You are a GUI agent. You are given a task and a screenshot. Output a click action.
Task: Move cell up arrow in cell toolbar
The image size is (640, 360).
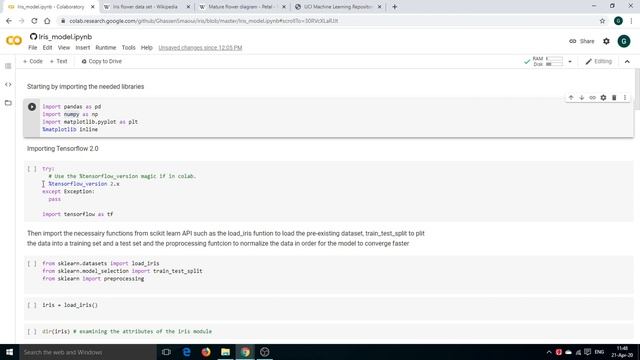[571, 98]
